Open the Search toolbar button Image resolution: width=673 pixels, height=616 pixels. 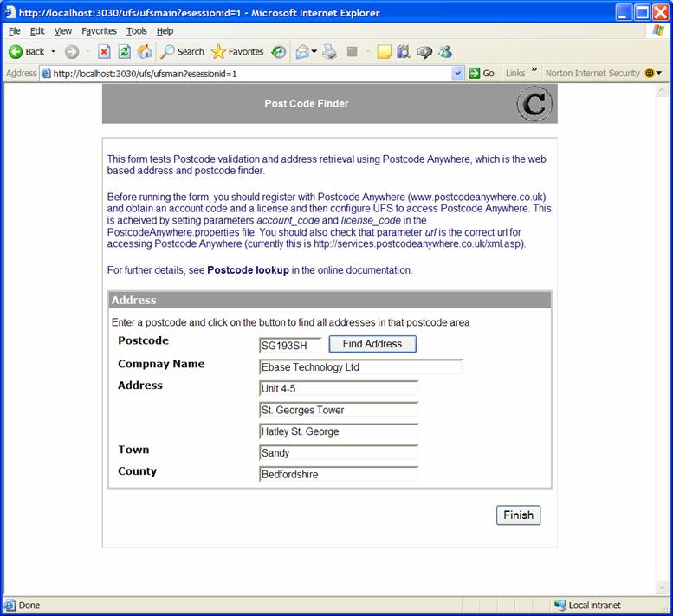click(x=182, y=52)
